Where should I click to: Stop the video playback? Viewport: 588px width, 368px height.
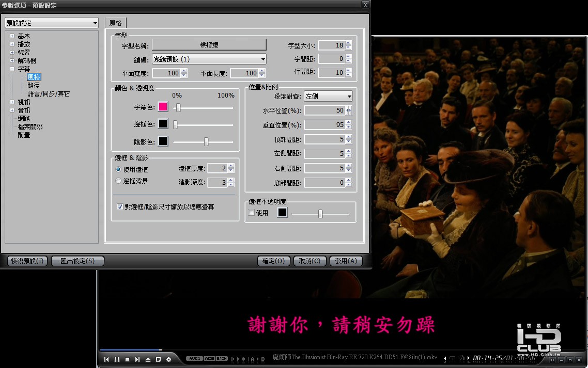[127, 359]
